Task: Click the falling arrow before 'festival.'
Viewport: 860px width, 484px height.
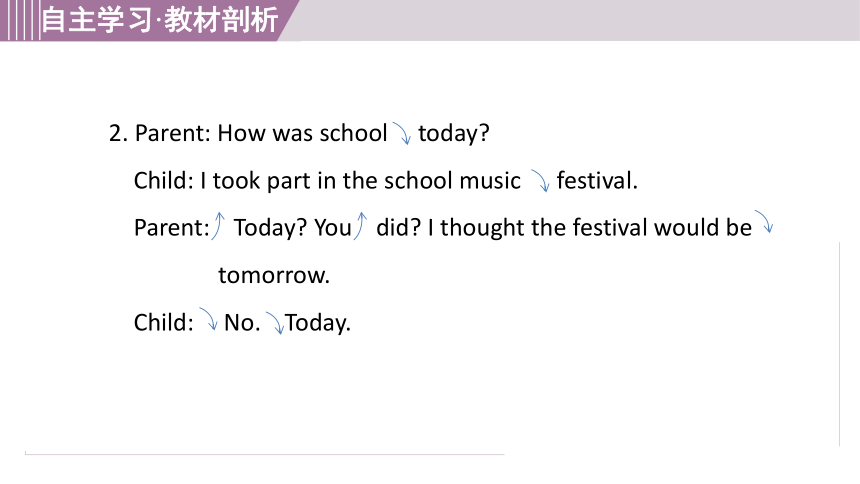Action: [540, 181]
